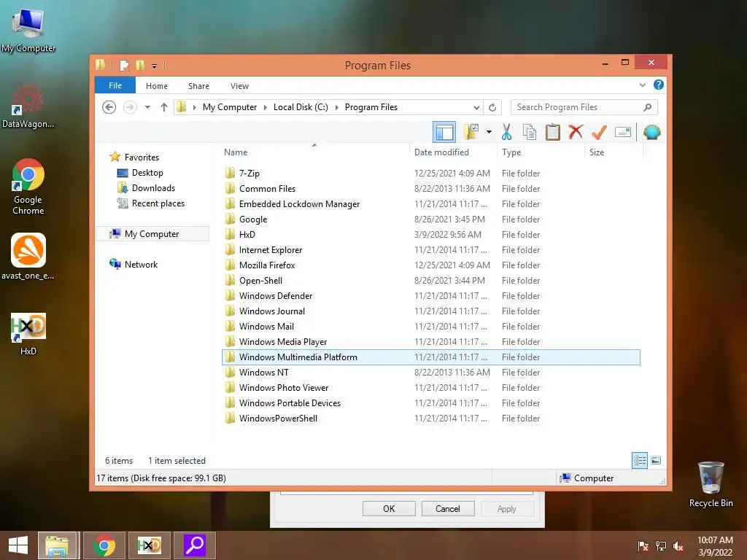Screen dimensions: 747x560
Task: Open the Google Chrome desktop shortcut
Action: pyautogui.click(x=28, y=187)
